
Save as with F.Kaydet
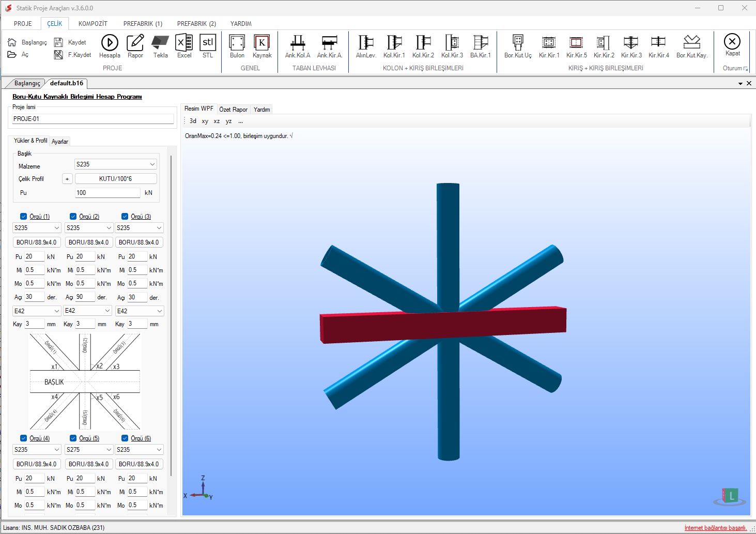(x=73, y=55)
